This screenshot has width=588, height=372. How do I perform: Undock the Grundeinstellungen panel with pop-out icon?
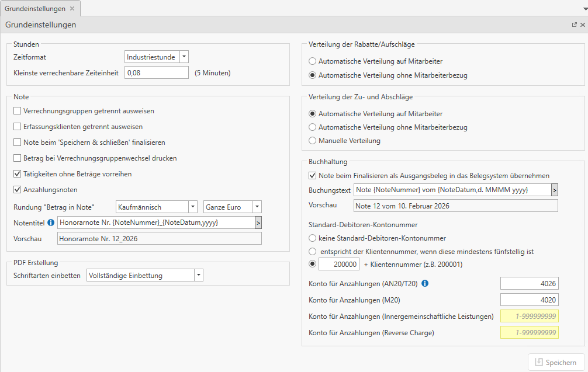575,25
